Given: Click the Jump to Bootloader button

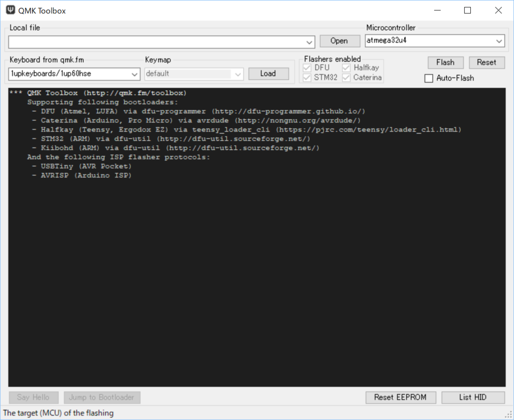Looking at the screenshot, I should (x=102, y=397).
